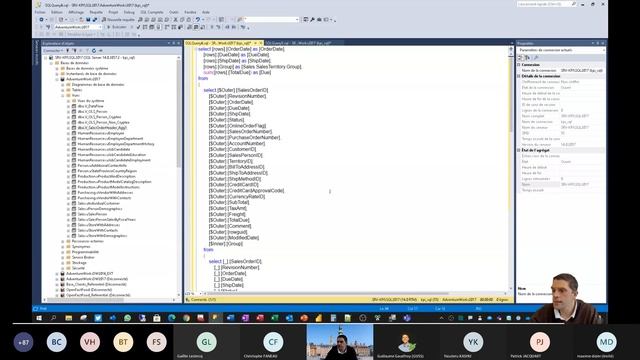Select the HumanResources.vEmployee view
Viewport: 640px width, 360px height.
click(x=100, y=133)
